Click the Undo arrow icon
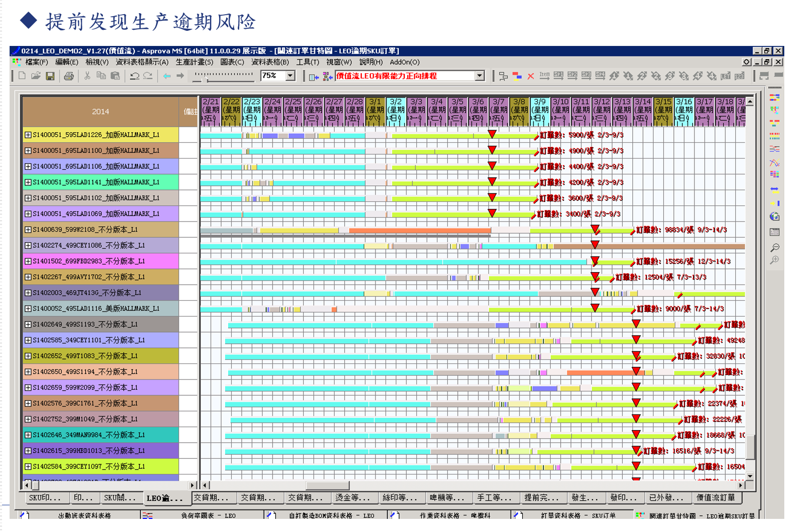This screenshot has width=806, height=532. tap(134, 76)
